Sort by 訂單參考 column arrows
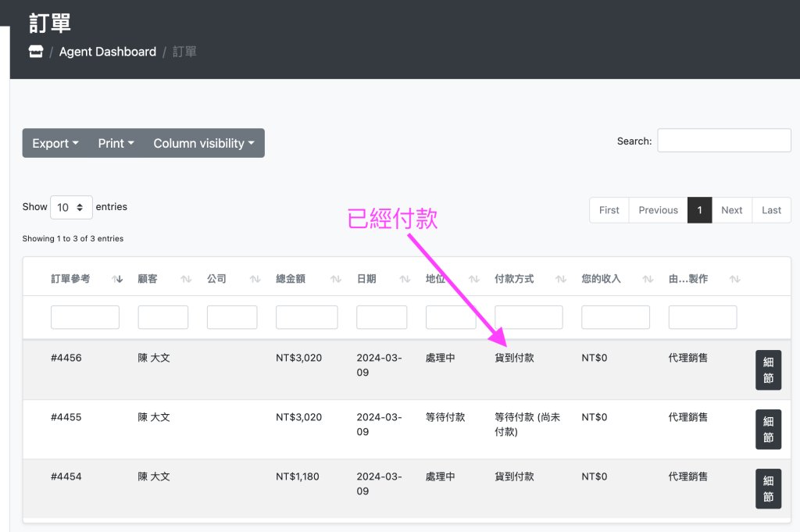This screenshot has height=532, width=800. tap(117, 279)
